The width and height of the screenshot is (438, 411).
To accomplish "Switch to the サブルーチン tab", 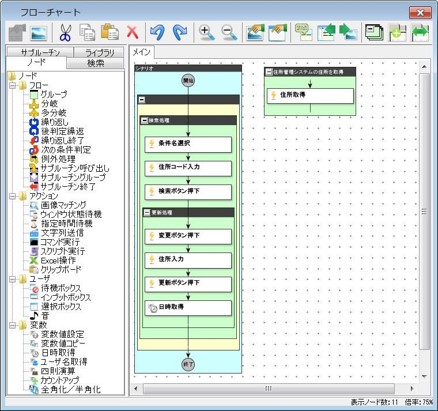I will click(x=40, y=52).
